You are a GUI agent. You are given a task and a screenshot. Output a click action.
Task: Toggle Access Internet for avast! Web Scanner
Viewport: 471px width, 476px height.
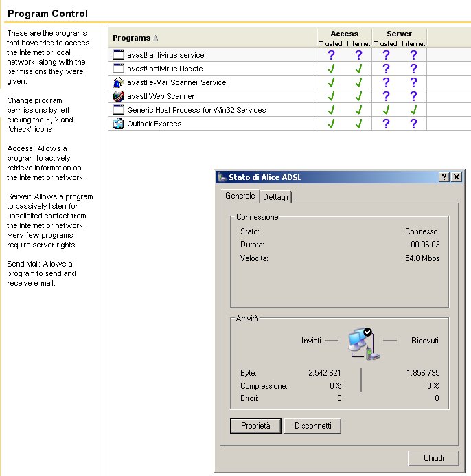[358, 96]
